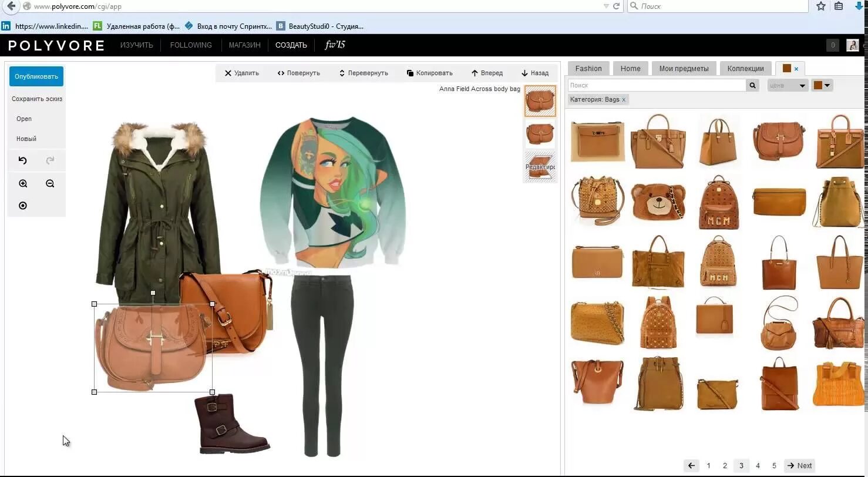The height and width of the screenshot is (477, 868).
Task: Bring item forward with Вперед
Action: [487, 73]
